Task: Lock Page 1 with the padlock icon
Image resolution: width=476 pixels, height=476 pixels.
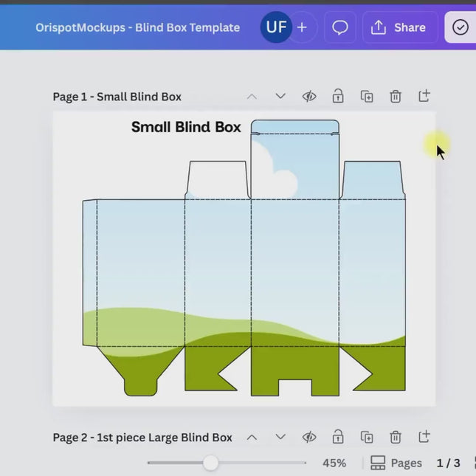Action: point(338,96)
